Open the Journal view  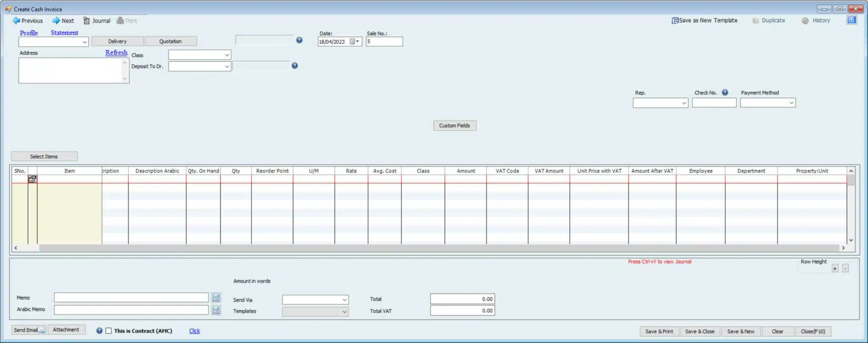click(x=97, y=21)
